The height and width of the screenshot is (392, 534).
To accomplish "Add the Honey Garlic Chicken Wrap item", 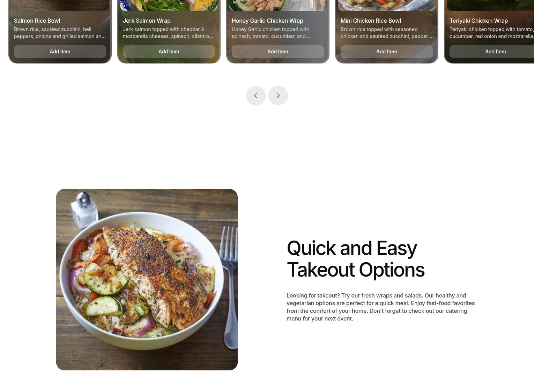I will [278, 52].
